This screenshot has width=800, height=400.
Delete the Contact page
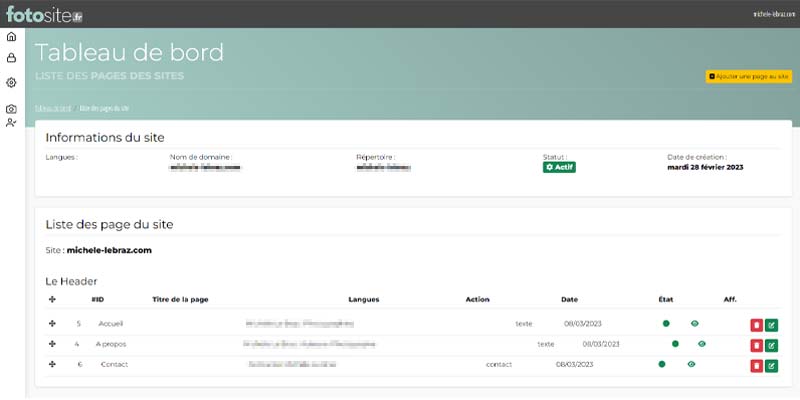coord(756,366)
